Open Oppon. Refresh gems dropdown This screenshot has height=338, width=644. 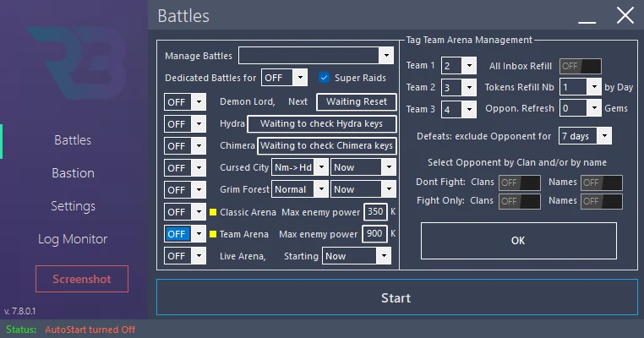coord(581,108)
